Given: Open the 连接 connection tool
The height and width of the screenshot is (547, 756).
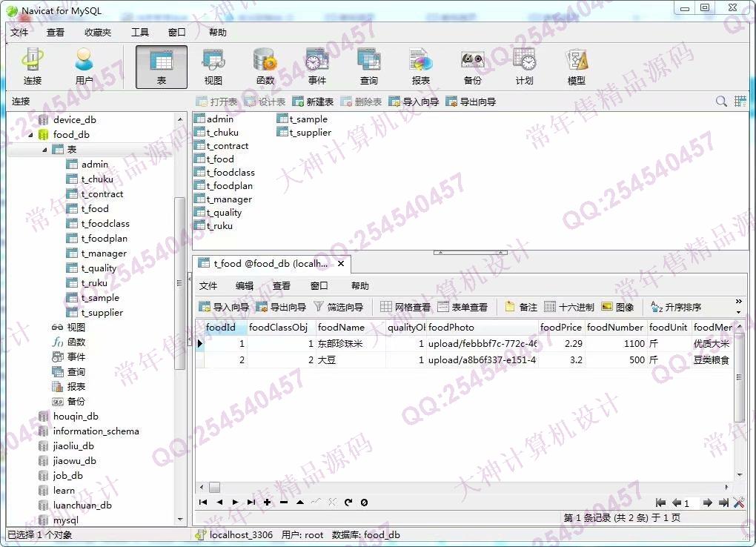Looking at the screenshot, I should click(x=33, y=67).
